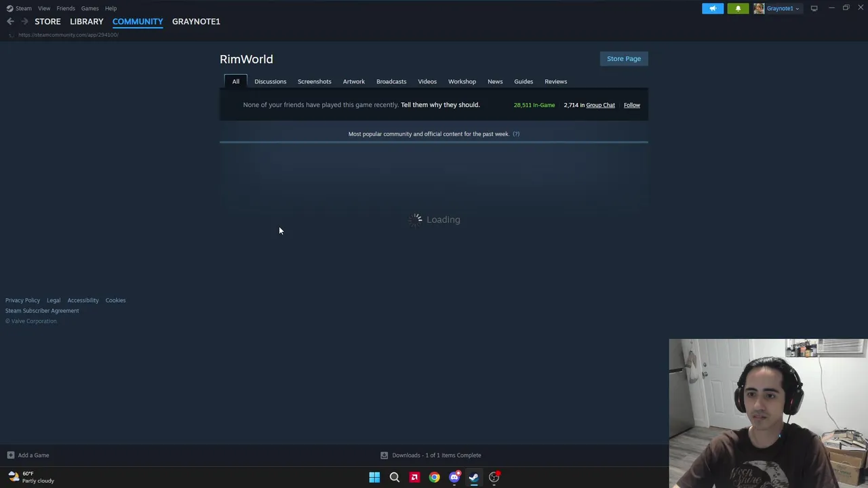Image resolution: width=868 pixels, height=488 pixels.
Task: Open the Steam menu
Action: pos(24,8)
